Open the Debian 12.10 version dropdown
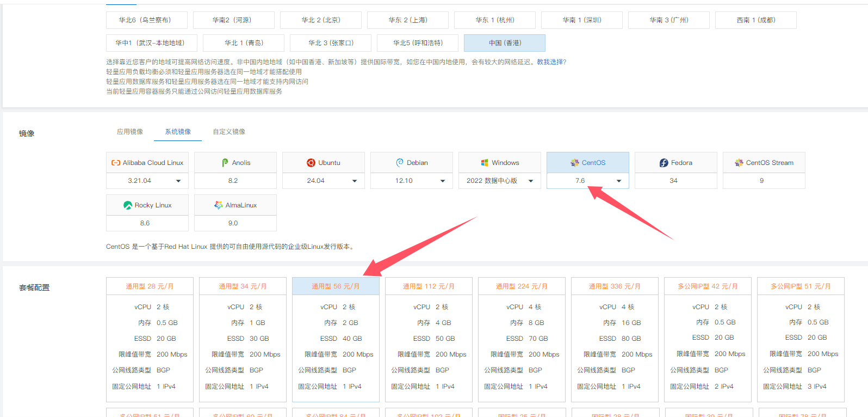Viewport: 868px width, 417px height. coord(412,181)
